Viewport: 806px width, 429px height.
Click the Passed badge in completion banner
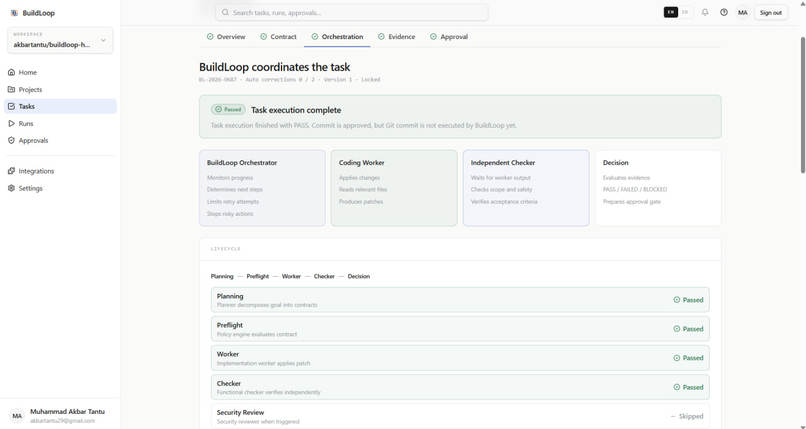pos(228,109)
